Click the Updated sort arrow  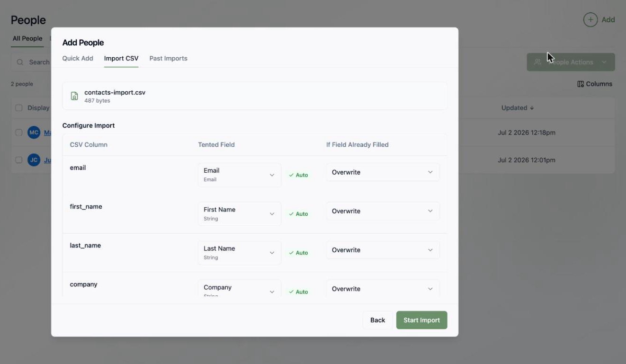(x=532, y=108)
